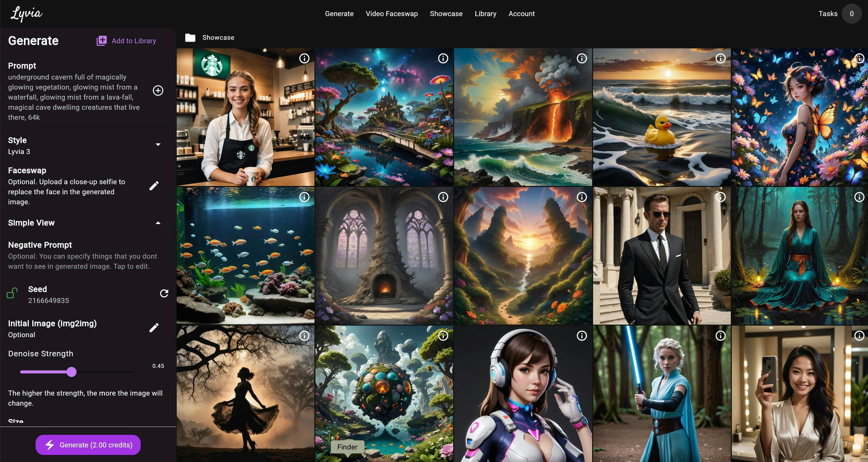This screenshot has width=868, height=462.
Task: Click the Negative Prompt text field
Action: tap(83, 261)
